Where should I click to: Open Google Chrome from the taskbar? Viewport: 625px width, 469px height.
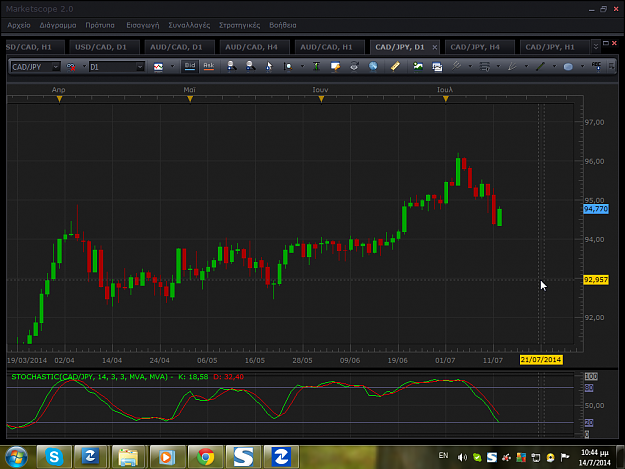[x=206, y=457]
